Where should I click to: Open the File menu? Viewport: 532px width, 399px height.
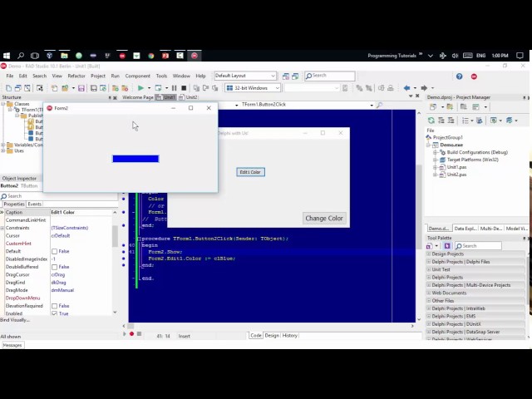pyautogui.click(x=10, y=76)
